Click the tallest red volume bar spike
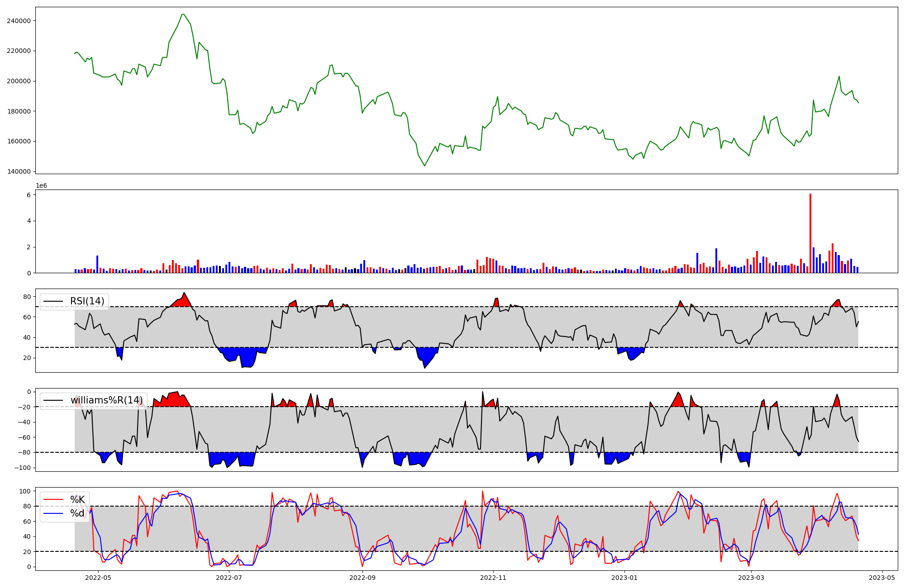 [x=810, y=233]
